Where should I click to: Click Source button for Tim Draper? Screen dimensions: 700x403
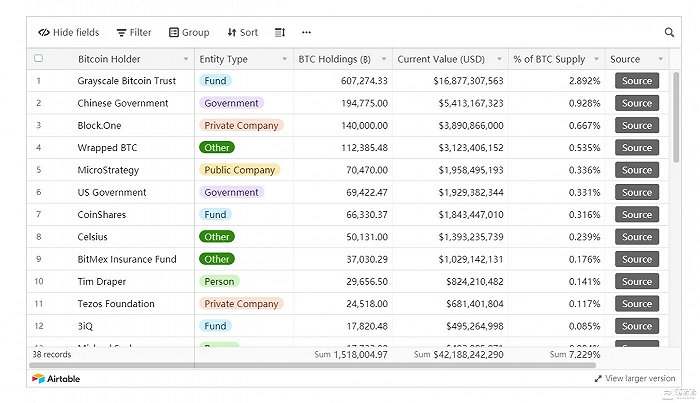[x=637, y=282]
